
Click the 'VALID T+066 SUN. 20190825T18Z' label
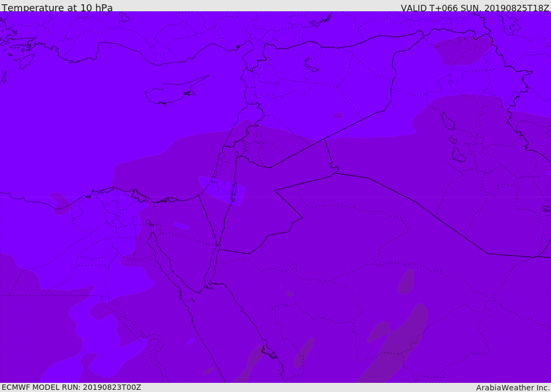click(x=475, y=8)
